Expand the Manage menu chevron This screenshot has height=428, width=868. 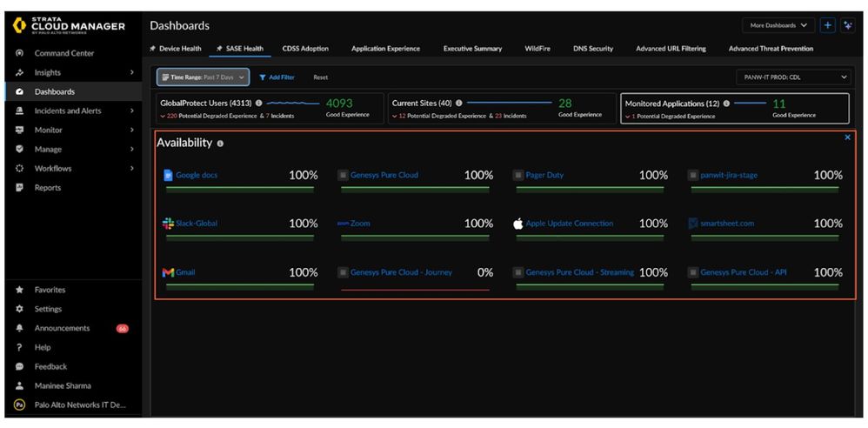click(131, 149)
